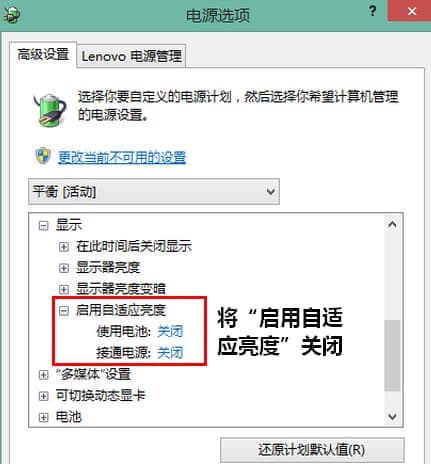
Task: Click the 更改当前不可用的设置 link
Action: (x=122, y=157)
